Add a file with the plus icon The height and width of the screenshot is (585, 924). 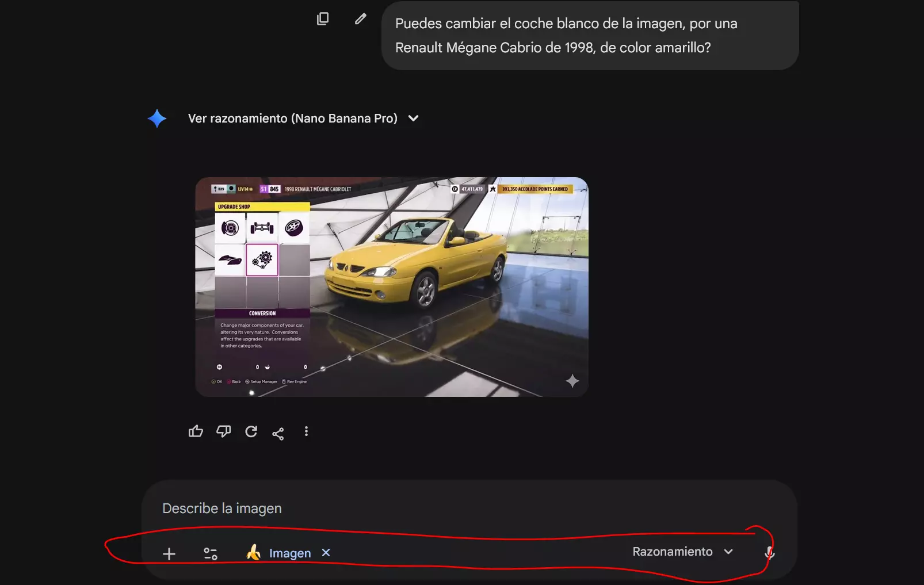click(x=169, y=554)
